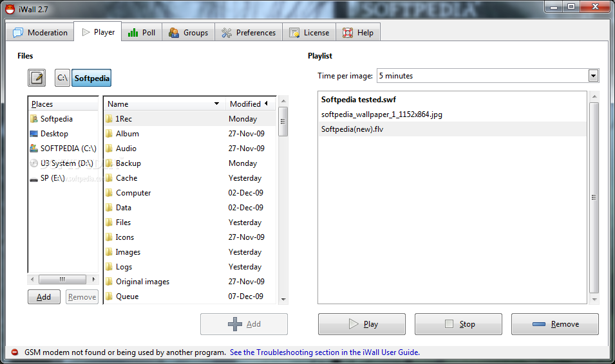Select Softpedia in Places list
This screenshot has width=615, height=364.
[x=63, y=119]
